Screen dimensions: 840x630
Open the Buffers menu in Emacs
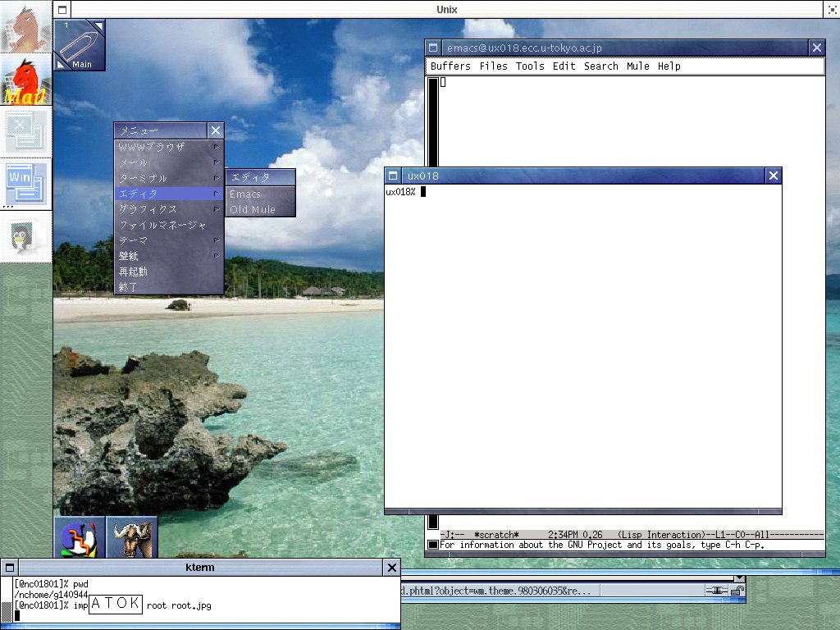tap(450, 66)
